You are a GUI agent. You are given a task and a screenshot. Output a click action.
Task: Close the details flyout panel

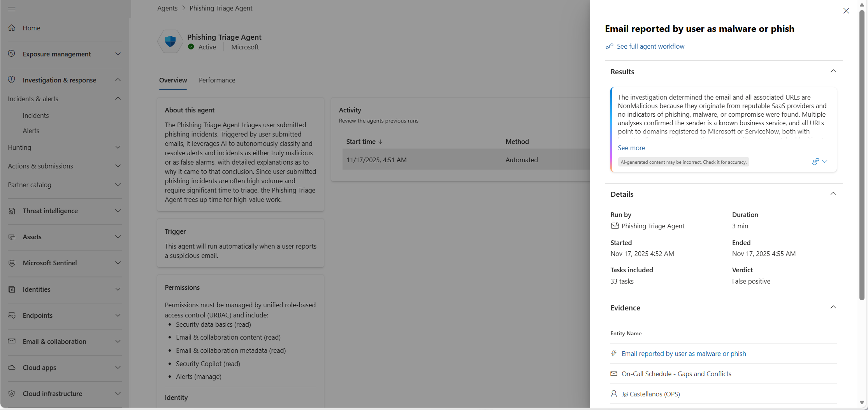[846, 11]
